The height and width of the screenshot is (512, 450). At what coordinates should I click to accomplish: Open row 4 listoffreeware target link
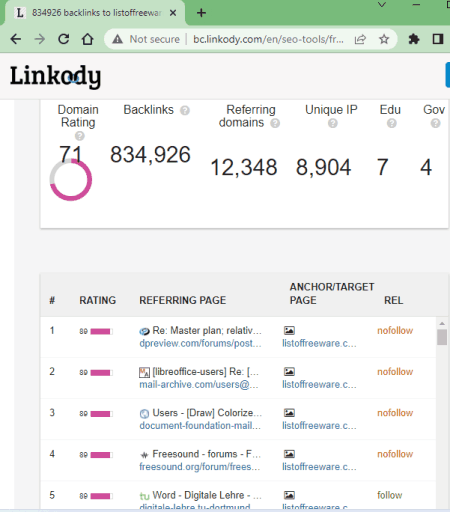point(319,467)
